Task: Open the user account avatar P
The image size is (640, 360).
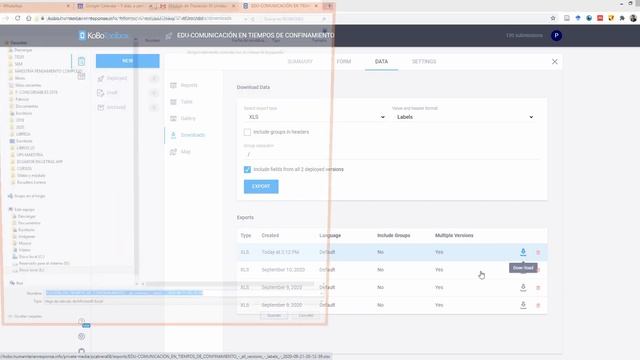Action: coord(556,36)
